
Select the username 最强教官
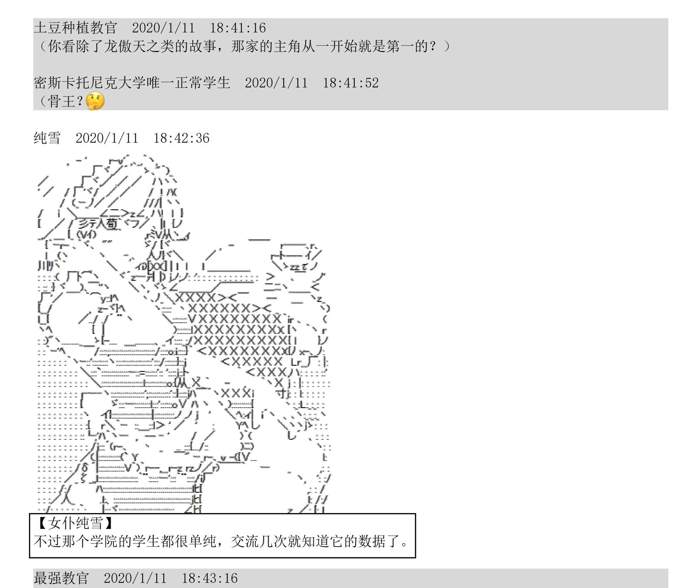pos(61,578)
